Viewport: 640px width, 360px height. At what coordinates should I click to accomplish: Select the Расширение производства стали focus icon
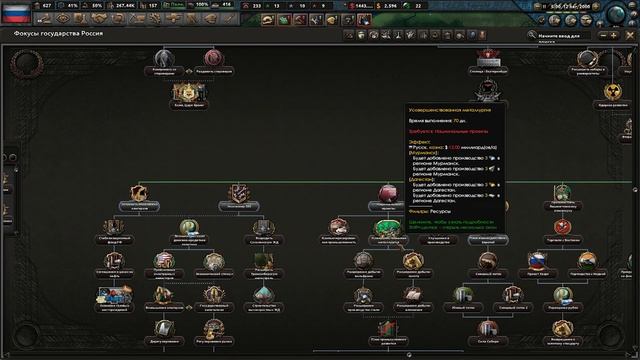[x=363, y=295]
